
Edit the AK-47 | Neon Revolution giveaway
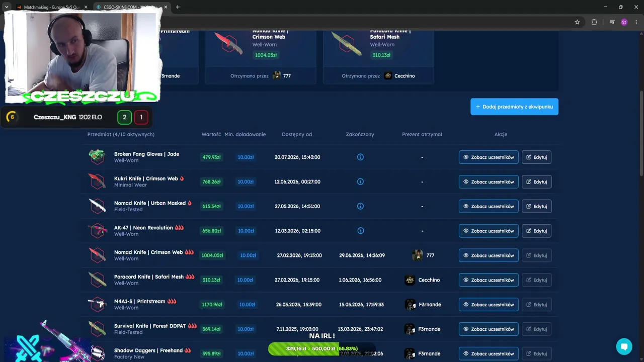click(536, 231)
